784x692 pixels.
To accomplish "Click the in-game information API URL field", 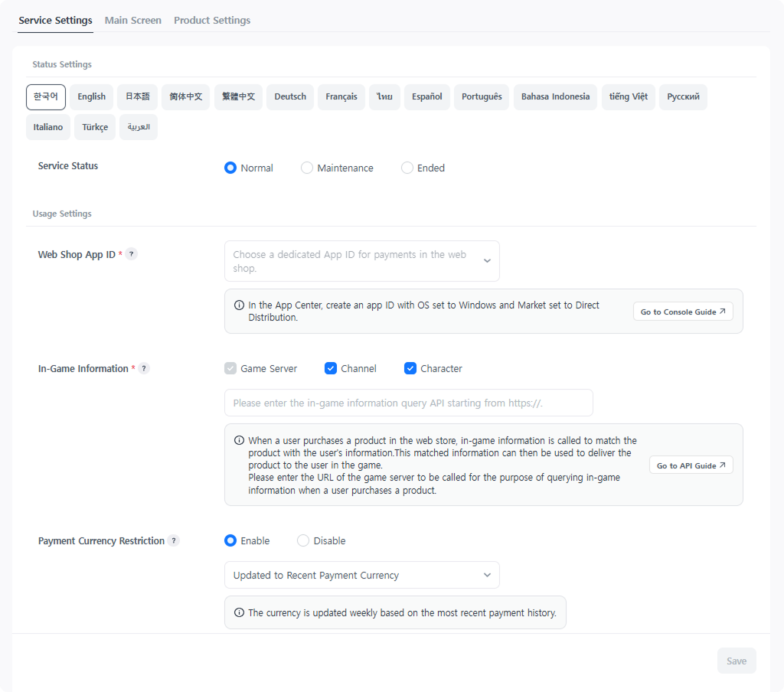I will (x=408, y=403).
